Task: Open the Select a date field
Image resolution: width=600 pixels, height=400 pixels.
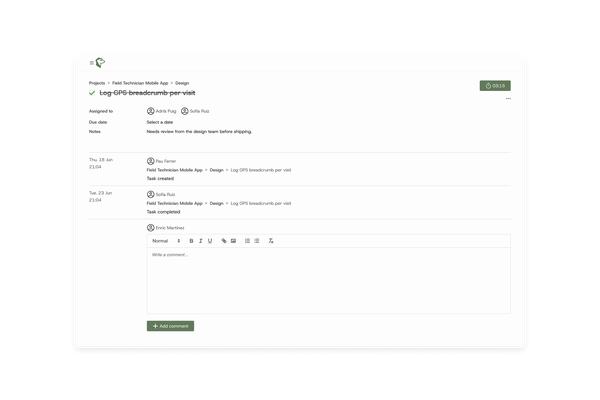Action: click(x=160, y=122)
